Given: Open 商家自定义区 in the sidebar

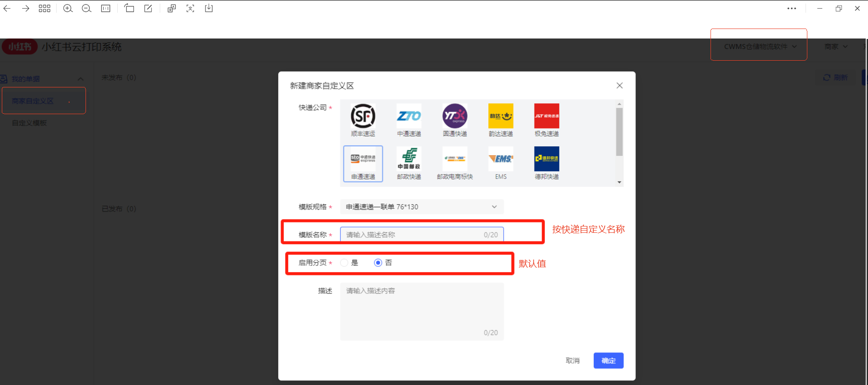Looking at the screenshot, I should coord(33,101).
